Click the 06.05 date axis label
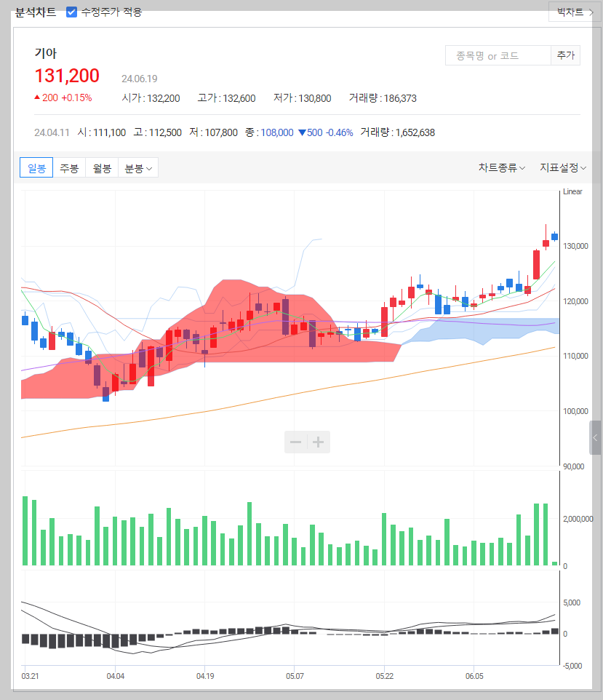The height and width of the screenshot is (700, 603). pos(474,676)
